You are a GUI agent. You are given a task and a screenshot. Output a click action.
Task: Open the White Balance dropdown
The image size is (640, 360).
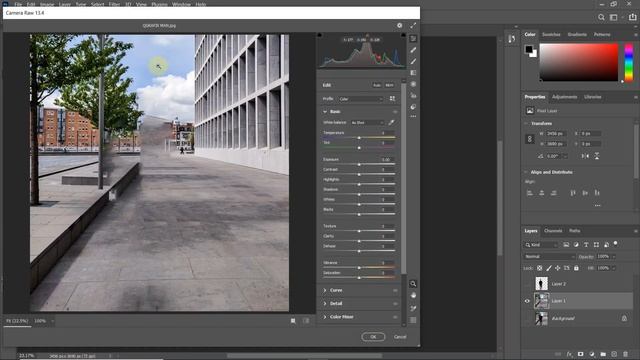[x=367, y=122]
